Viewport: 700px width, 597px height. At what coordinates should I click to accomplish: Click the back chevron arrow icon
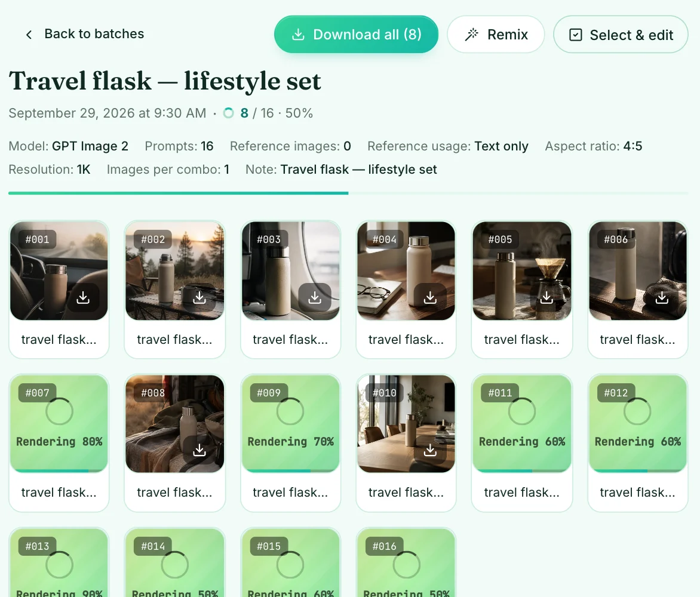pyautogui.click(x=29, y=35)
